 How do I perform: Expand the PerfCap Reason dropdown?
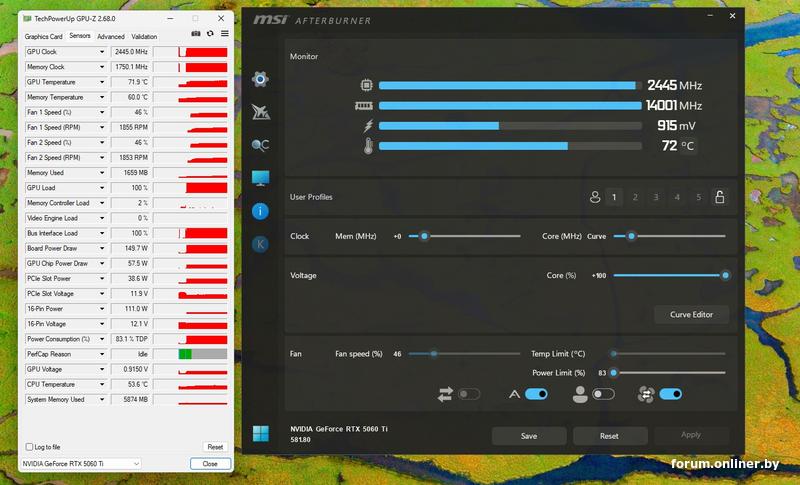tap(102, 354)
